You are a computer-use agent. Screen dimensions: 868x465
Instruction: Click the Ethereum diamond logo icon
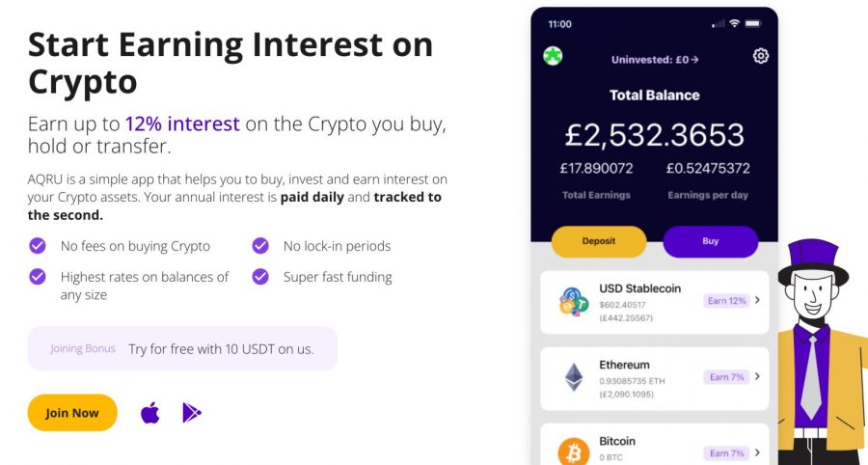[574, 377]
